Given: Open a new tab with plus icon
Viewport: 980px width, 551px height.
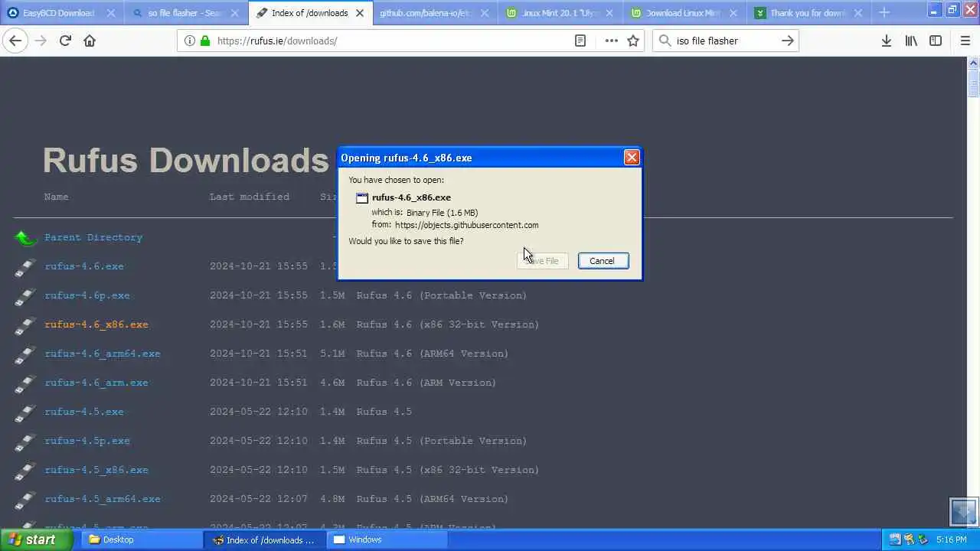Looking at the screenshot, I should pyautogui.click(x=884, y=12).
